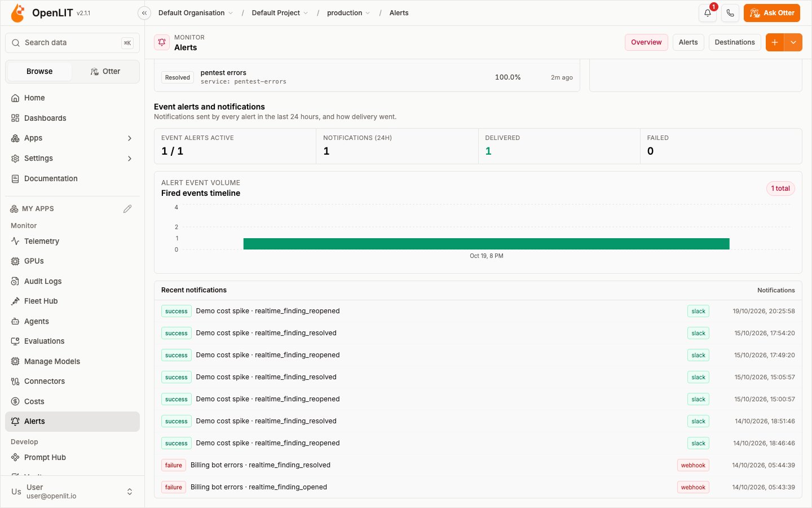The height and width of the screenshot is (508, 812).
Task: Open Telemetry in sidebar
Action: click(x=72, y=241)
